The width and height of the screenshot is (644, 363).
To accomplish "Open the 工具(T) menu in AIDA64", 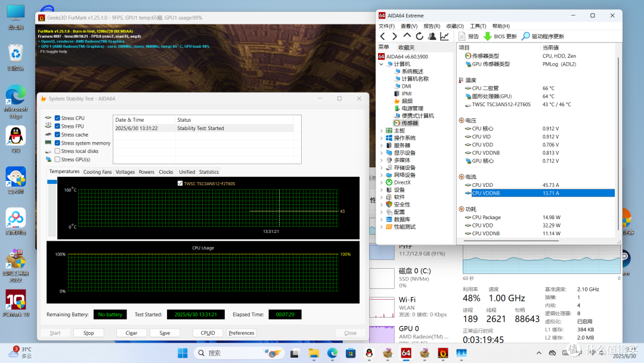I will pos(478,26).
